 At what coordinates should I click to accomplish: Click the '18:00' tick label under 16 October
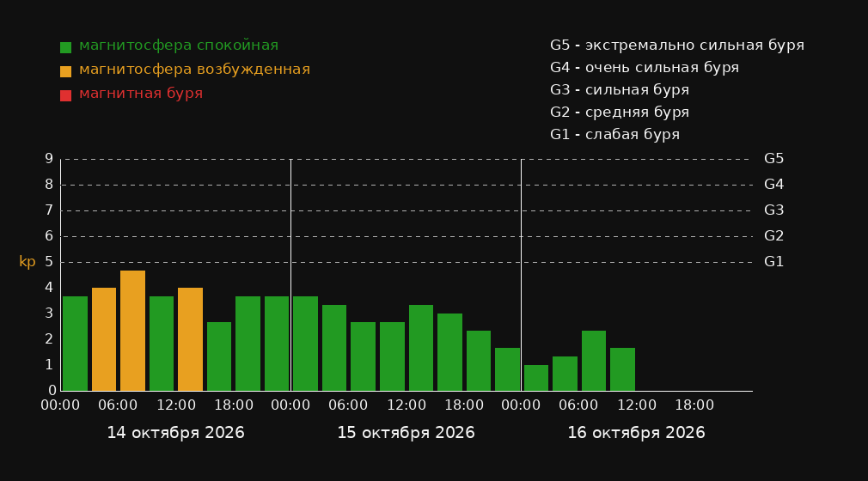[694, 405]
